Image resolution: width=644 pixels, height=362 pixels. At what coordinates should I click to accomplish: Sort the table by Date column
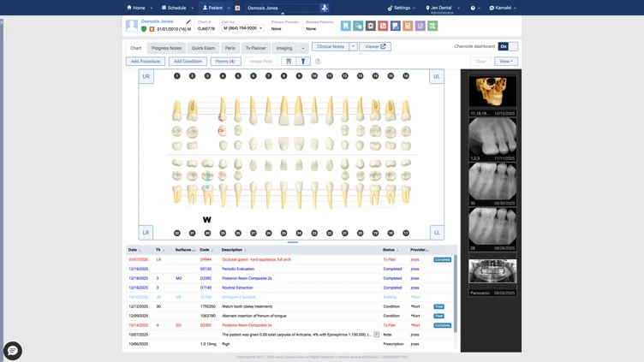[x=134, y=250]
